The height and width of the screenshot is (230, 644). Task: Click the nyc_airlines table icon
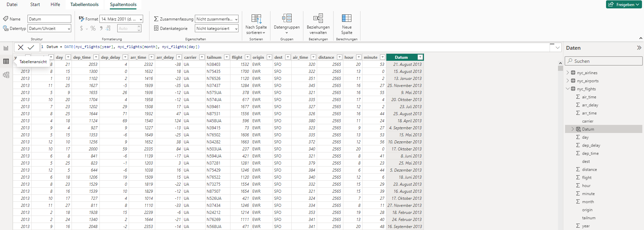click(x=573, y=73)
